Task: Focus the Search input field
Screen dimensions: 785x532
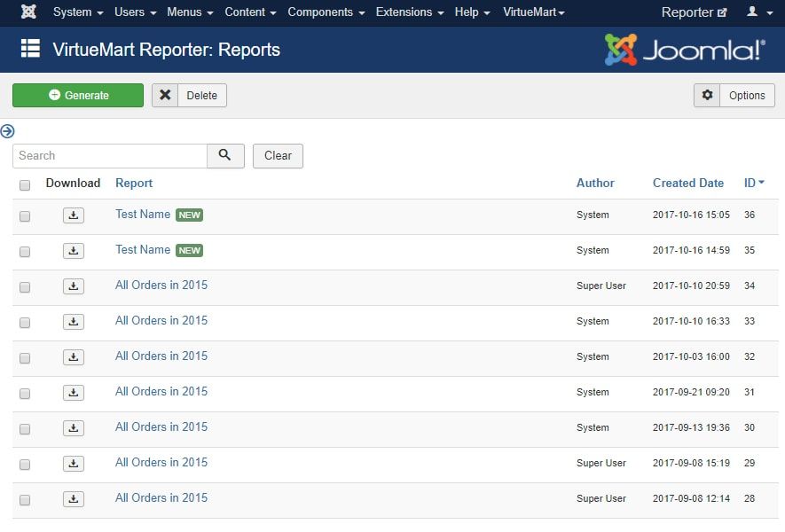Action: pos(110,156)
